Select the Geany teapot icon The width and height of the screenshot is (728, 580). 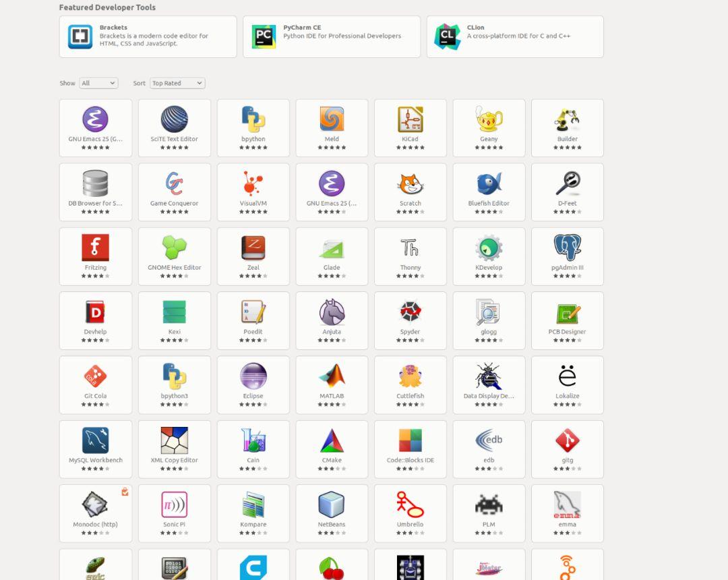(x=489, y=119)
